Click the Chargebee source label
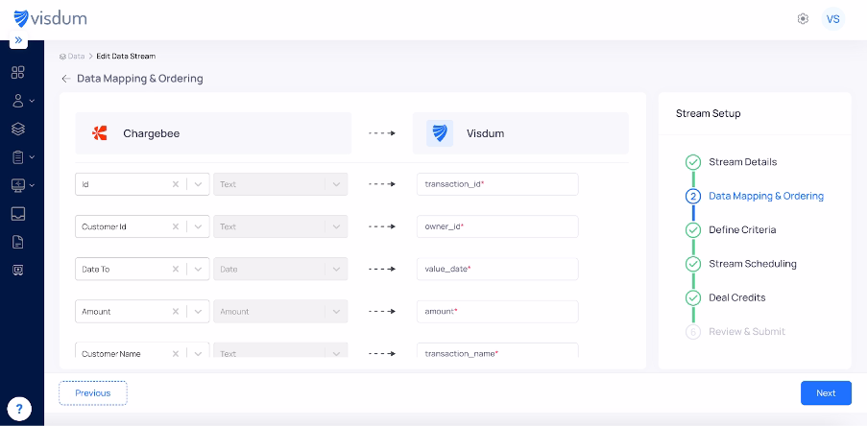Screen dimensions: 868x426 (x=151, y=133)
